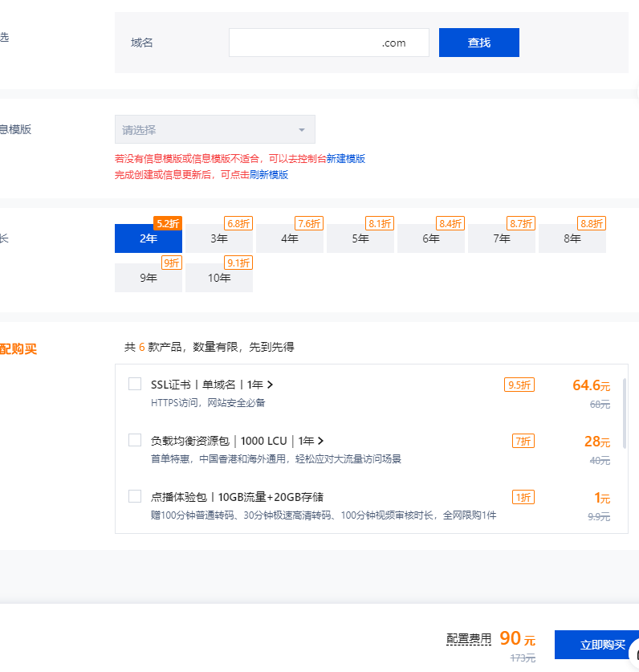Click the 28元 load balancer price

(x=597, y=442)
